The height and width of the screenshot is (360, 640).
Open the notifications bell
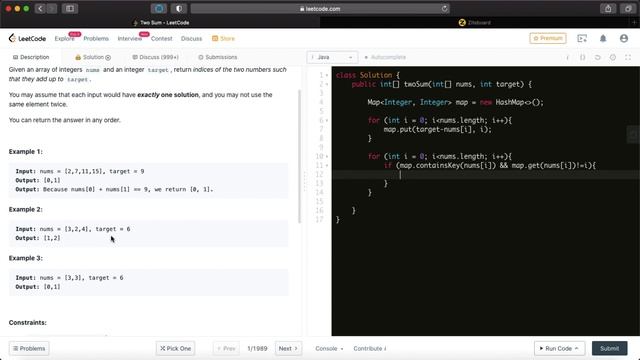[603, 38]
